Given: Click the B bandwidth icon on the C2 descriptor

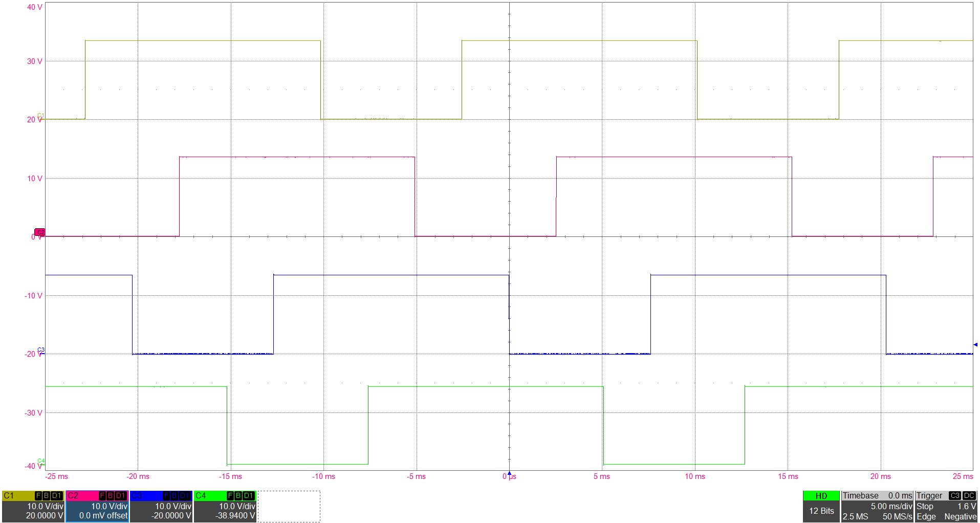Looking at the screenshot, I should 111,495.
